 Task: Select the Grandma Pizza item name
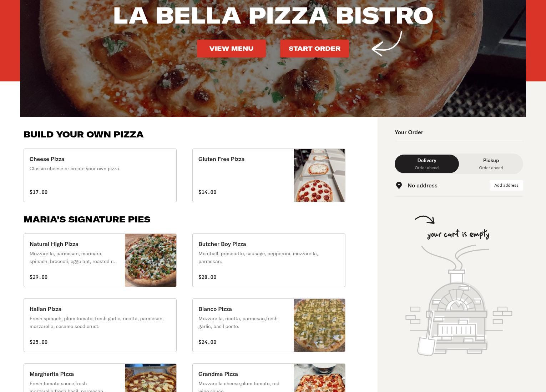(218, 374)
